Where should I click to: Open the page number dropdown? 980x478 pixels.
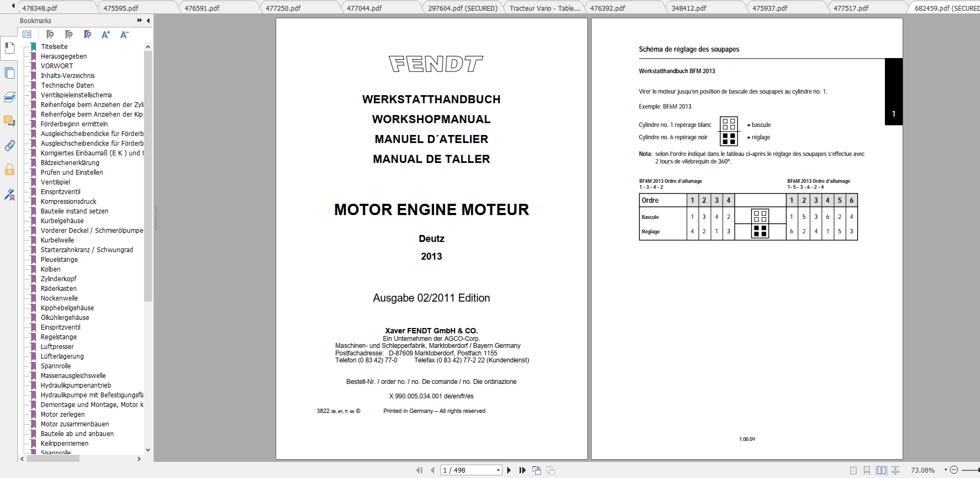point(498,470)
